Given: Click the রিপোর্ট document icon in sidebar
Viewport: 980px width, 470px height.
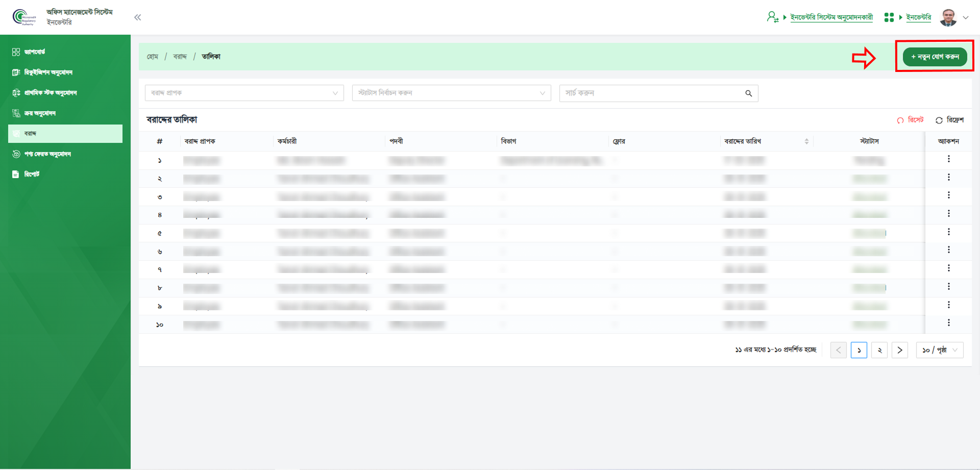Looking at the screenshot, I should click(x=16, y=175).
